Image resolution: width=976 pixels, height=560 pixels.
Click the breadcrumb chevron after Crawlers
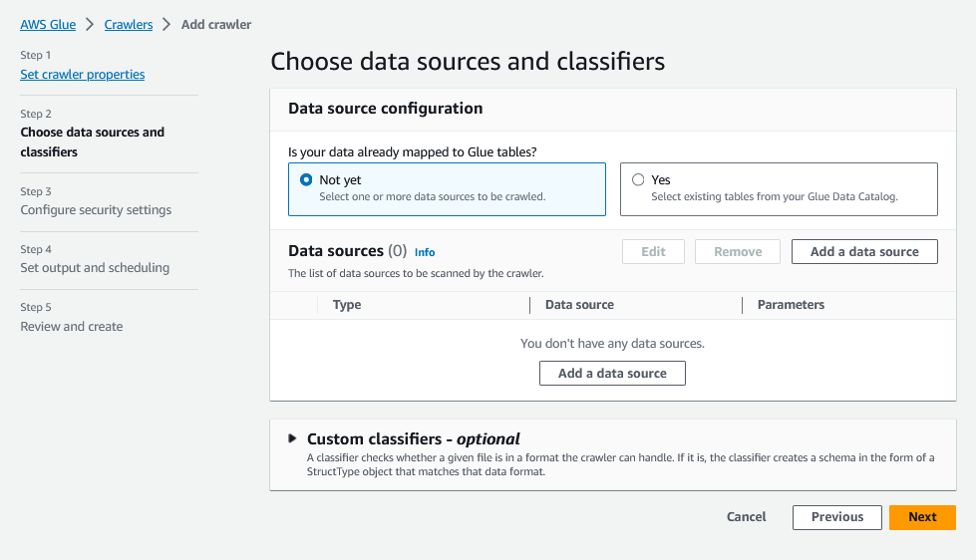point(166,24)
